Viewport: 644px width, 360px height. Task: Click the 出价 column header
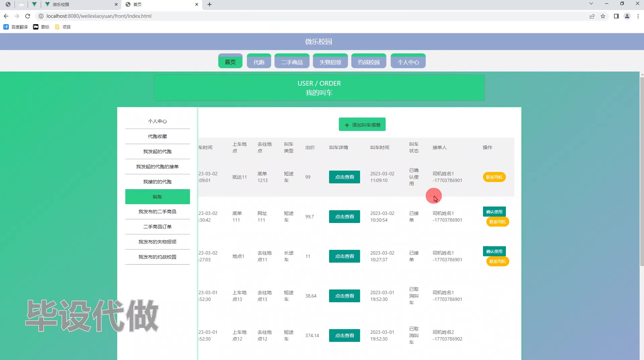click(x=310, y=147)
